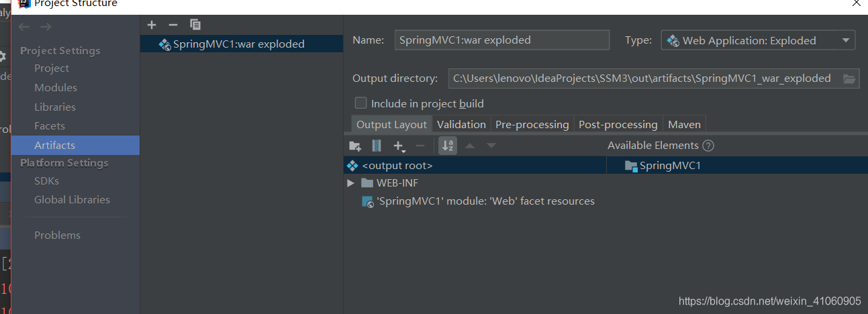
Task: Copy the selected artifact
Action: pyautogui.click(x=195, y=25)
